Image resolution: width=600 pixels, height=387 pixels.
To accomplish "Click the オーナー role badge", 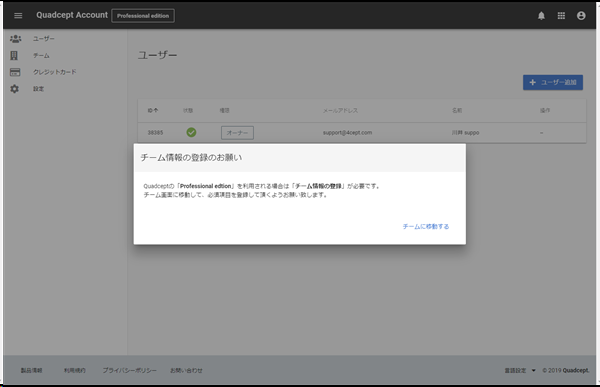I will click(x=237, y=133).
